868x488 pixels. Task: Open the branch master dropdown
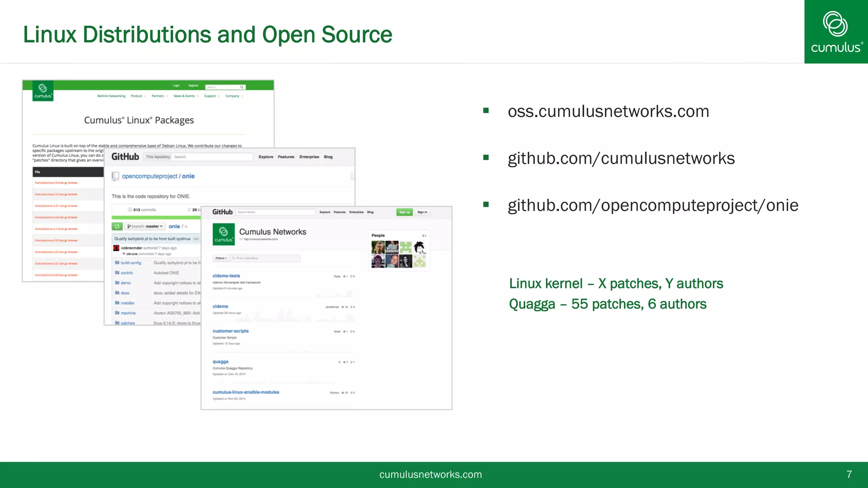(145, 227)
